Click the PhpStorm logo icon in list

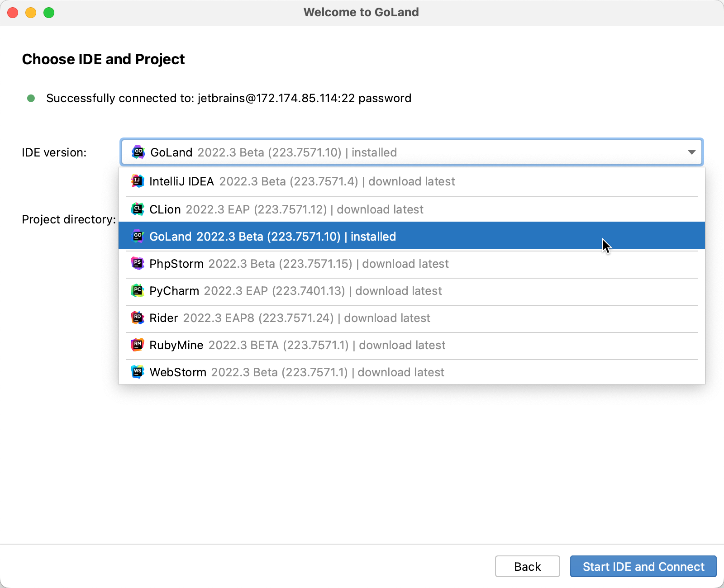pos(138,263)
